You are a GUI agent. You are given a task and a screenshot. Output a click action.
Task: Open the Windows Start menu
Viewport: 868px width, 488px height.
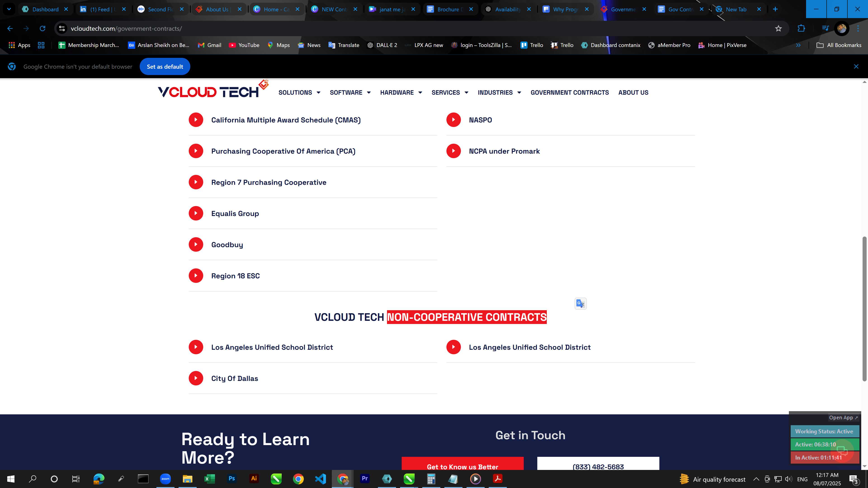pyautogui.click(x=11, y=479)
